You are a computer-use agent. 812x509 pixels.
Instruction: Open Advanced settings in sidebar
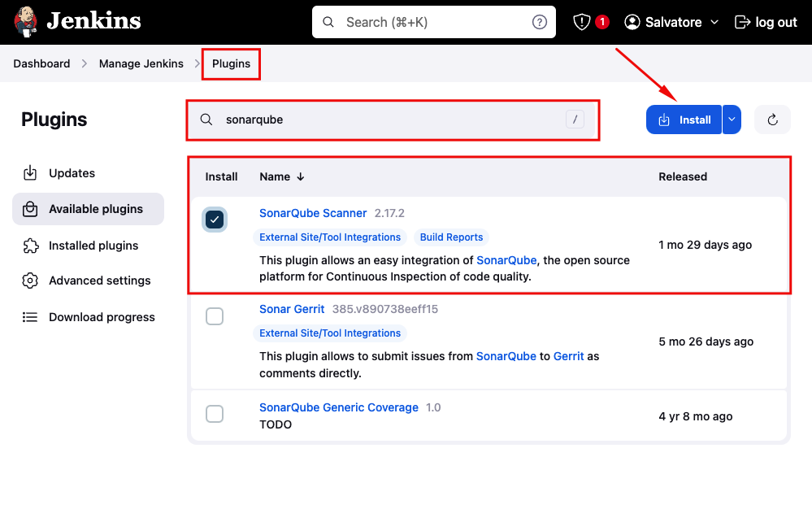coord(88,281)
